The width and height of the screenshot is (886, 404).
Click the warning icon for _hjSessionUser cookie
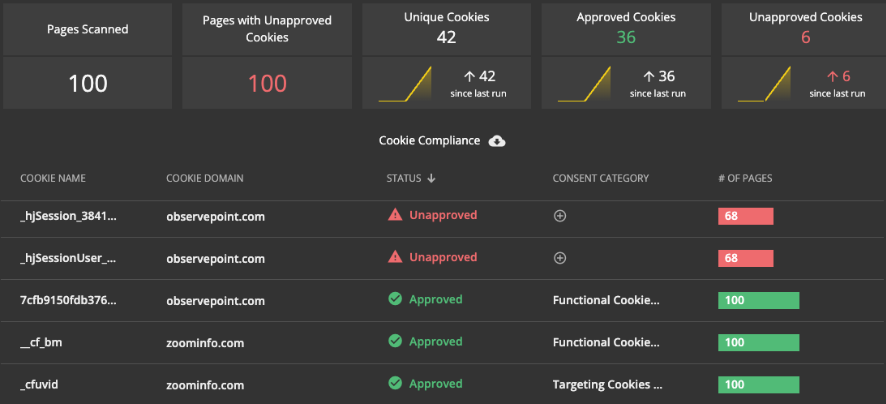click(395, 258)
